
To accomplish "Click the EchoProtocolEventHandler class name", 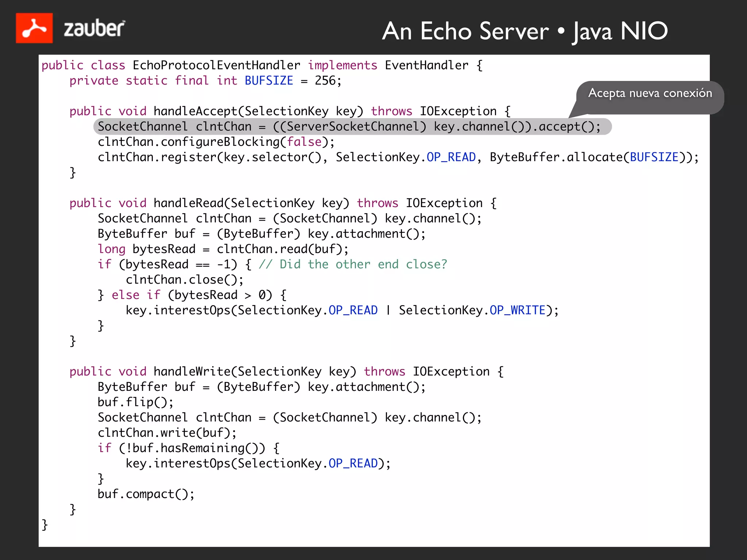I will click(x=216, y=65).
